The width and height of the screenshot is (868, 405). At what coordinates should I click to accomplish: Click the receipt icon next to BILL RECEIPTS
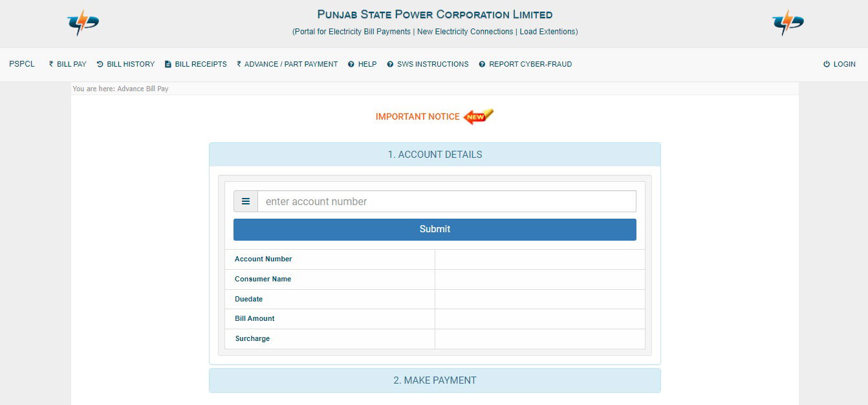pyautogui.click(x=167, y=64)
